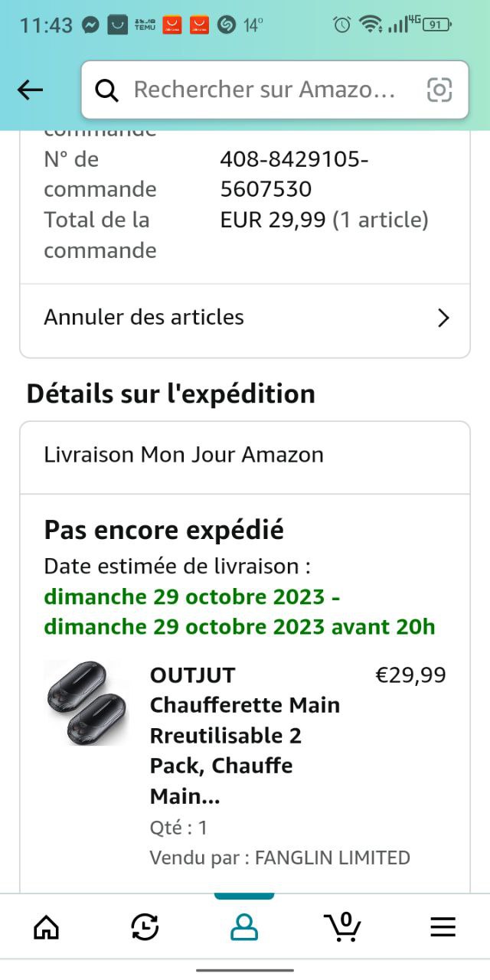Tap the back arrow icon

[31, 90]
